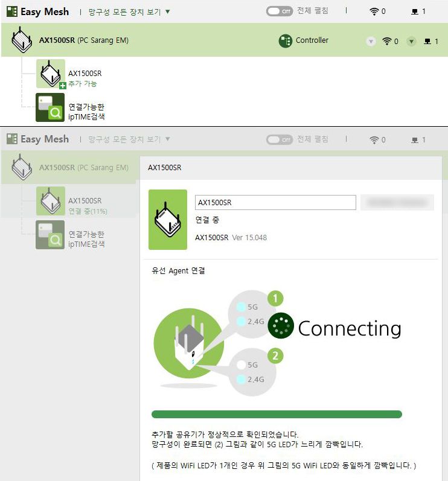Click the 'AX1500SR' dialog title bar
Image resolution: width=448 pixels, height=481 pixels.
coord(291,168)
